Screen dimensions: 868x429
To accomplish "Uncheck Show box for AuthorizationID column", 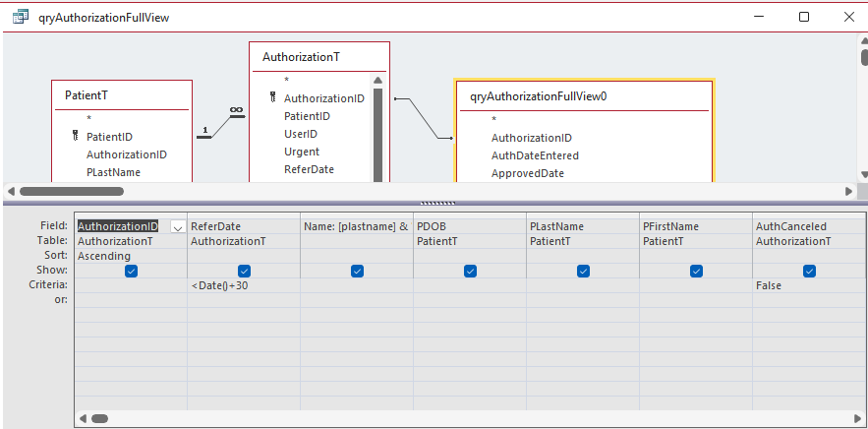I will click(131, 272).
